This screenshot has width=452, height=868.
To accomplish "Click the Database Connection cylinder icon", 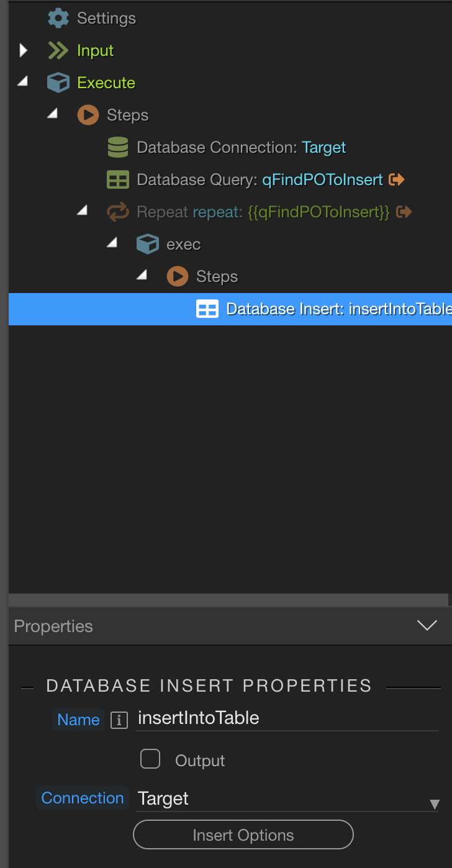I will pos(118,147).
